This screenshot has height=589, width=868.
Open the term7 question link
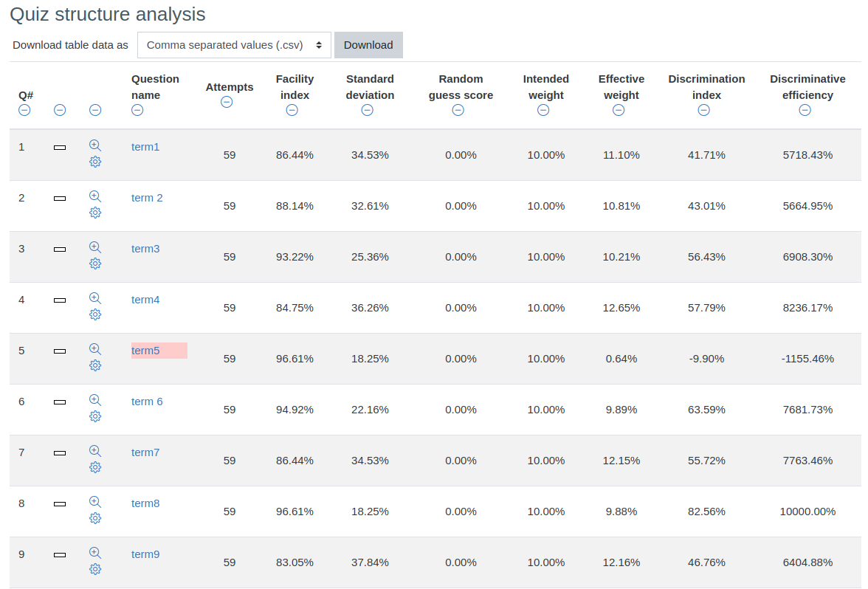click(145, 452)
